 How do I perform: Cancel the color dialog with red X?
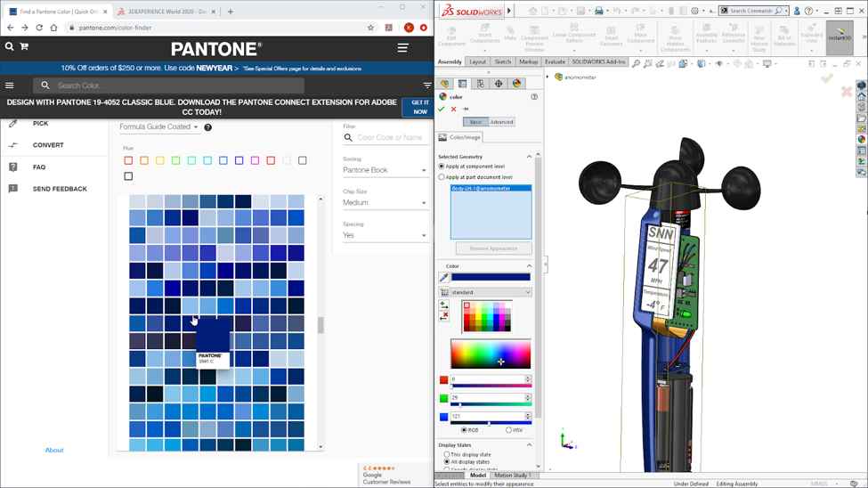[453, 109]
